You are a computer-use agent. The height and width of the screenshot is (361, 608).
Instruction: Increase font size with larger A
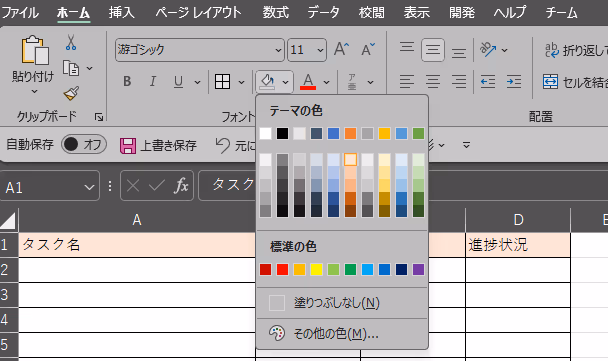(x=341, y=49)
